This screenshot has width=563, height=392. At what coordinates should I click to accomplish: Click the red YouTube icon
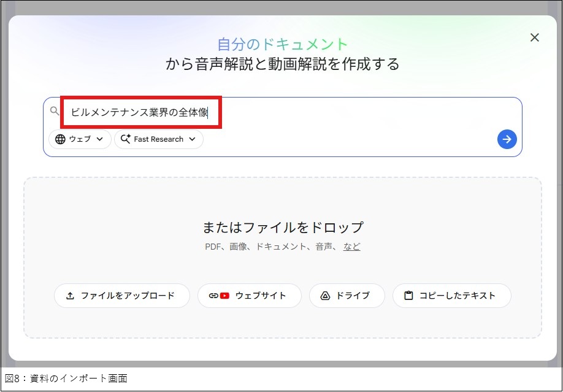point(224,296)
